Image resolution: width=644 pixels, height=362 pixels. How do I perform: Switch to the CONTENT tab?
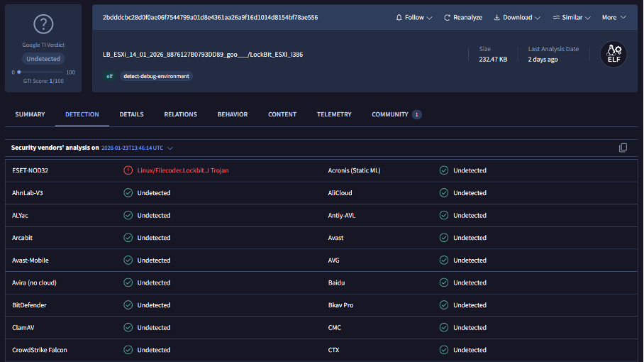tap(282, 115)
